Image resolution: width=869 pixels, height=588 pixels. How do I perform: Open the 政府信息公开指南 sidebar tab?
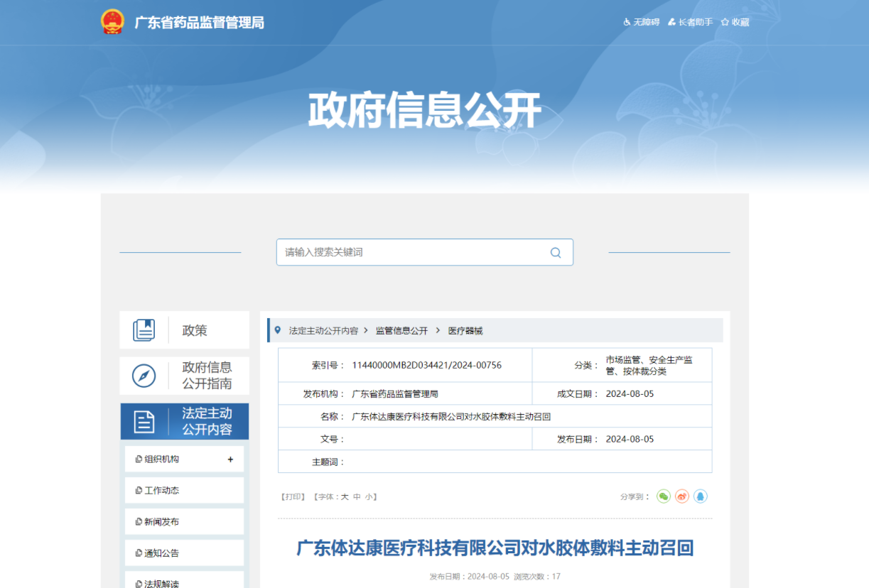coord(184,376)
